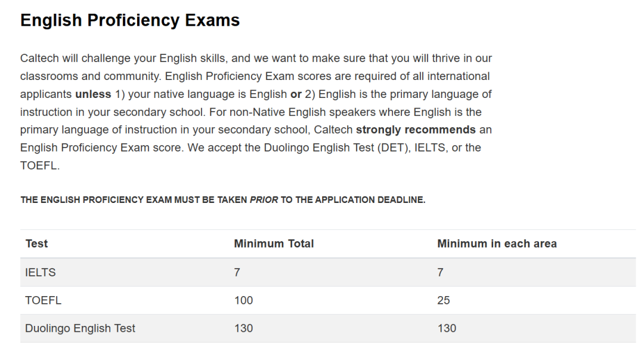Click the English Proficiency Exams heading

130,20
